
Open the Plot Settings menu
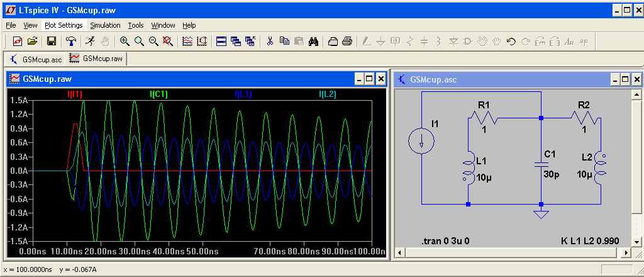(x=64, y=25)
